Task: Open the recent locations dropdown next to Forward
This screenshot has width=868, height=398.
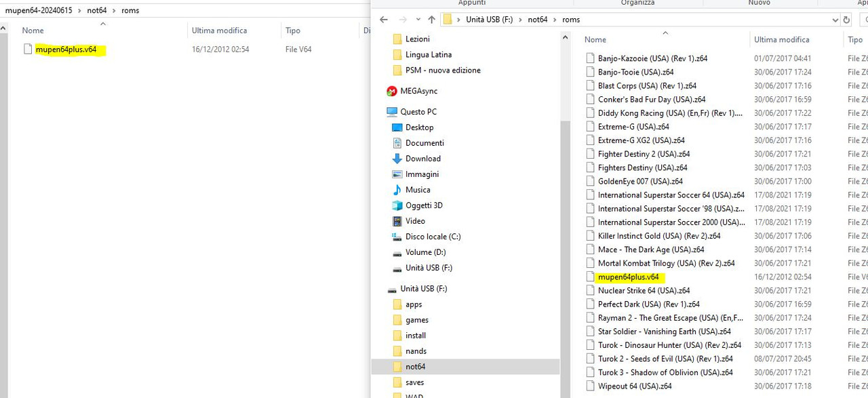Action: pyautogui.click(x=417, y=20)
